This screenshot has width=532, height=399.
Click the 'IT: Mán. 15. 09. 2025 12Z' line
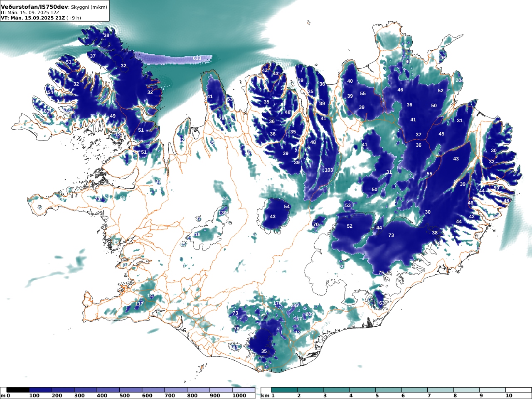coord(30,12)
